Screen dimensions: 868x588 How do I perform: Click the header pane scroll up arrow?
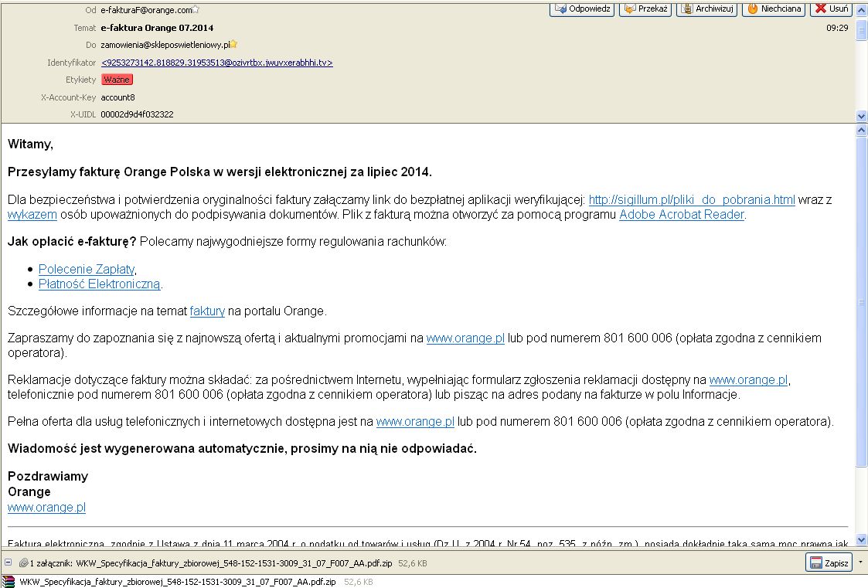click(861, 11)
